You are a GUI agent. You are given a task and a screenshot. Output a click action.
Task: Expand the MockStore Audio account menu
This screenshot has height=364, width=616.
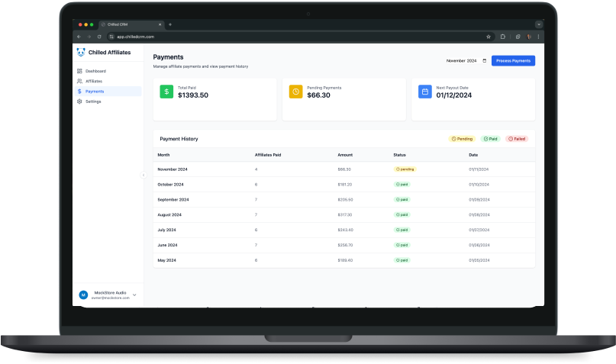click(x=134, y=295)
